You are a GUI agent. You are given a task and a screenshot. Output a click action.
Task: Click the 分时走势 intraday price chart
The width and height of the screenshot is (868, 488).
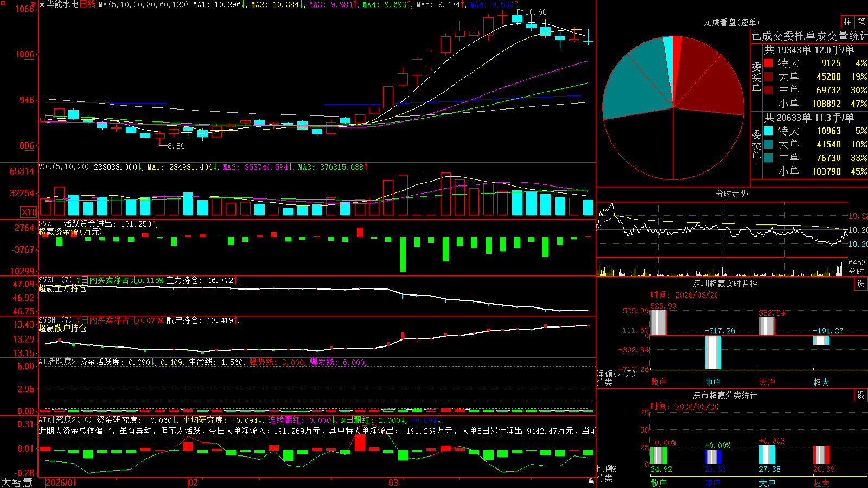pos(722,229)
